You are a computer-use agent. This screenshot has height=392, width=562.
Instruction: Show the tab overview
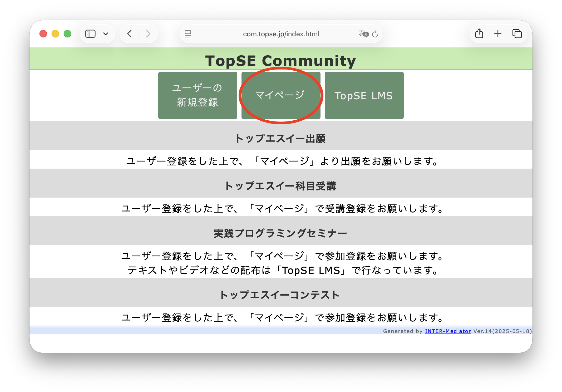[517, 33]
